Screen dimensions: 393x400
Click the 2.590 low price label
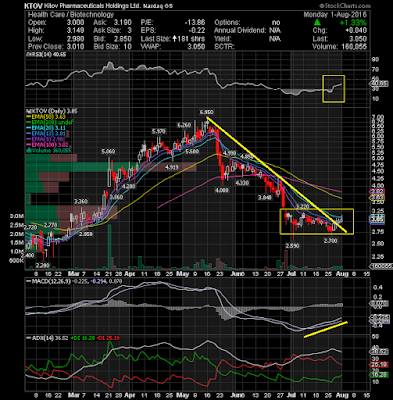(292, 246)
